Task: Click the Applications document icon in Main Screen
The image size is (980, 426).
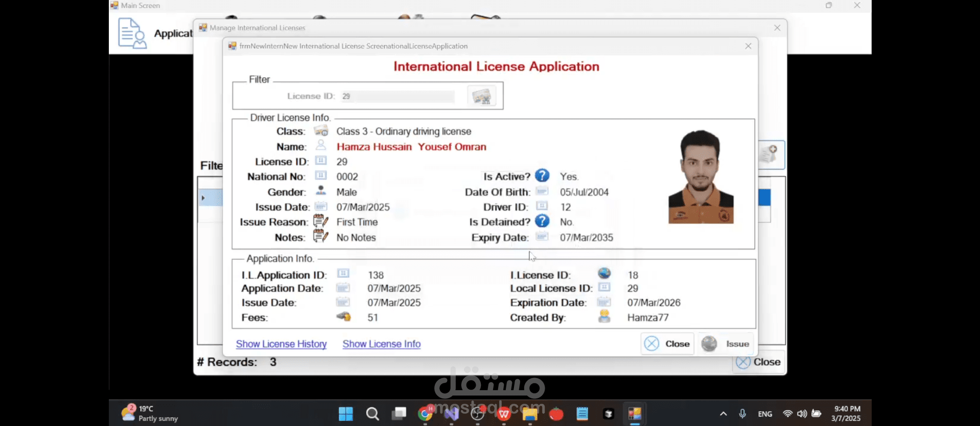Action: pyautogui.click(x=132, y=33)
